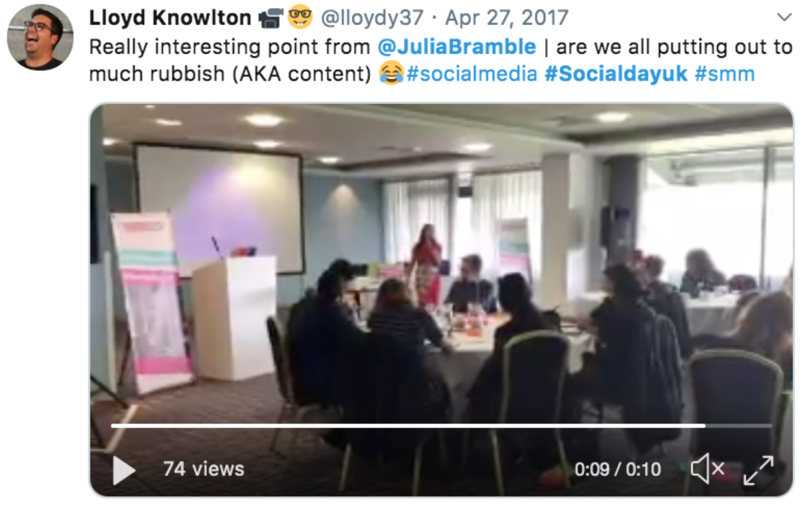This screenshot has width=812, height=510.
Task: Open the Apr 27, 2017 timestamp
Action: [507, 18]
